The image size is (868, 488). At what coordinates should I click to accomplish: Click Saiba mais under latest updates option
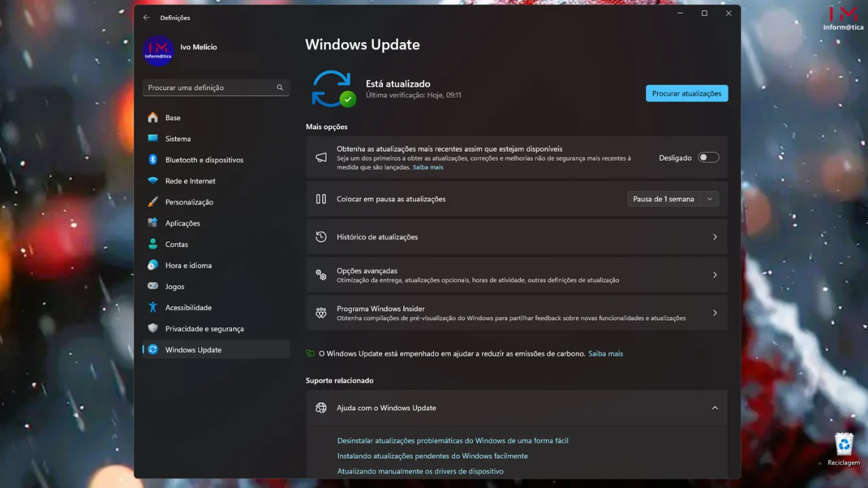[x=428, y=167]
